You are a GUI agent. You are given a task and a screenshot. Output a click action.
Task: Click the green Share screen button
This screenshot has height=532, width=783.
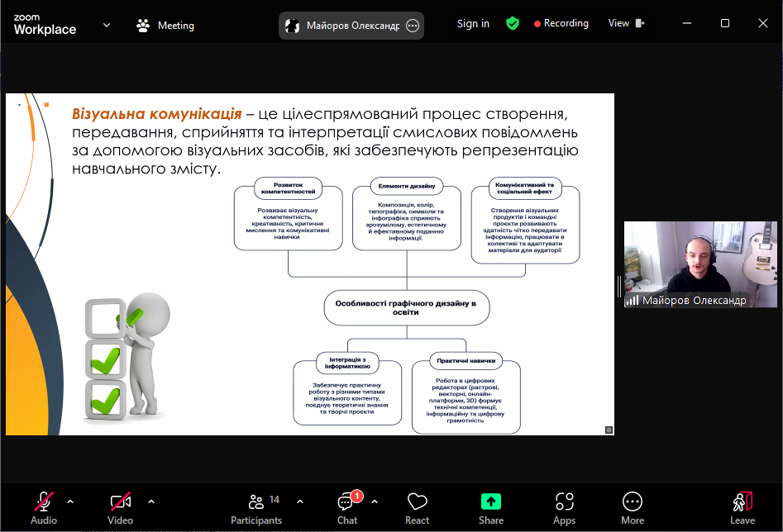pos(491,507)
